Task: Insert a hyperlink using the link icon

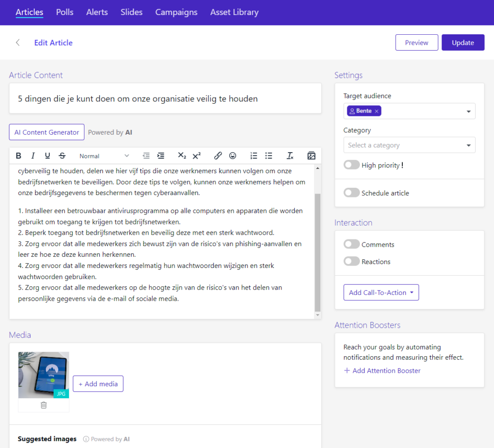Action: 218,155
